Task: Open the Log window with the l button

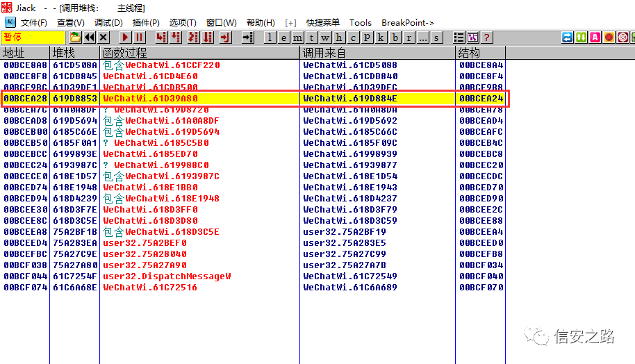Action: tap(270, 38)
